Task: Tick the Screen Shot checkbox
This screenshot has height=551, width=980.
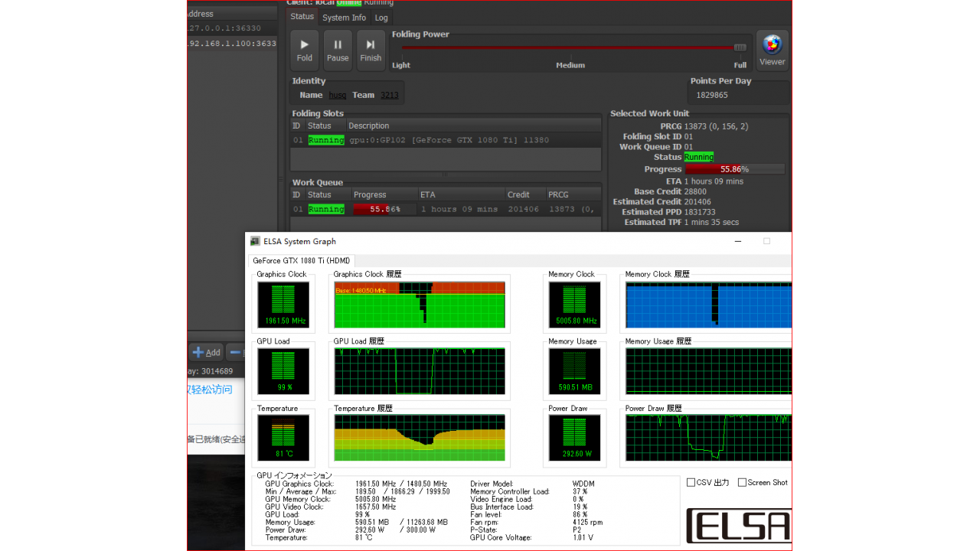Action: pos(743,483)
